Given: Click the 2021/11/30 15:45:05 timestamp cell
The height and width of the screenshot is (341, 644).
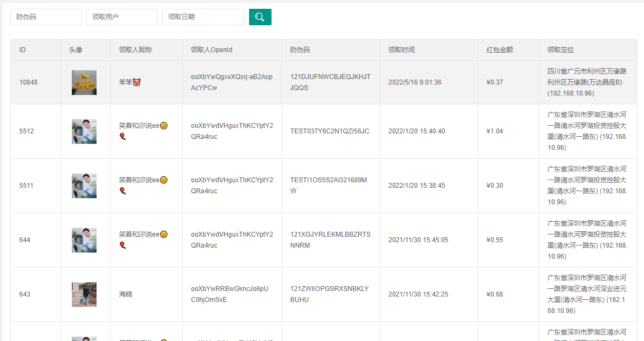Looking at the screenshot, I should pyautogui.click(x=418, y=240).
